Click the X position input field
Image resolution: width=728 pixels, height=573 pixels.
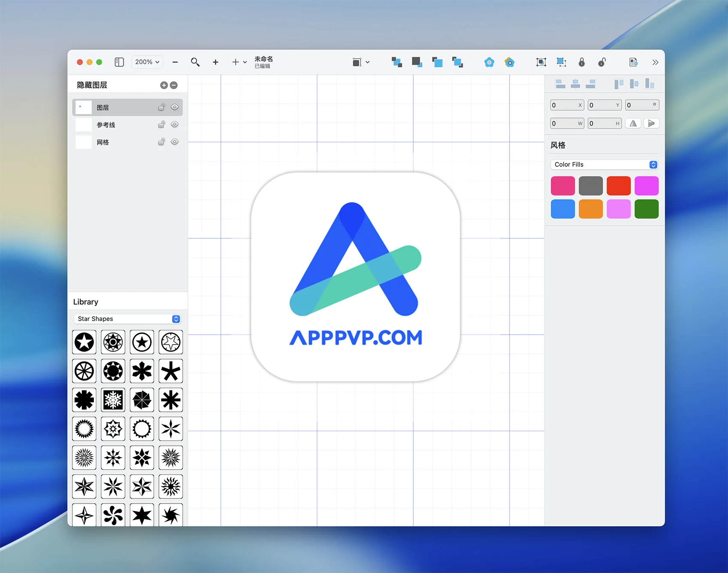tap(567, 105)
